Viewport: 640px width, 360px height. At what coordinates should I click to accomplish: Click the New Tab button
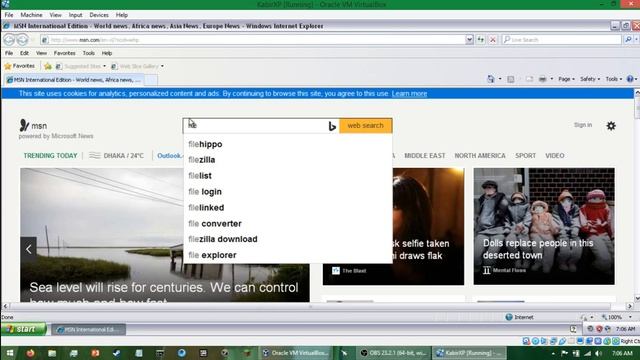151,80
